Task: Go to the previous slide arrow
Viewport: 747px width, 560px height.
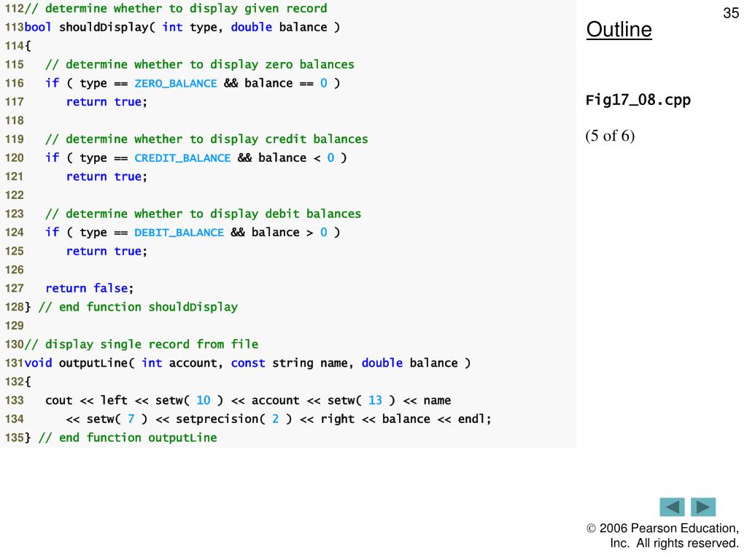Action: coord(672,507)
